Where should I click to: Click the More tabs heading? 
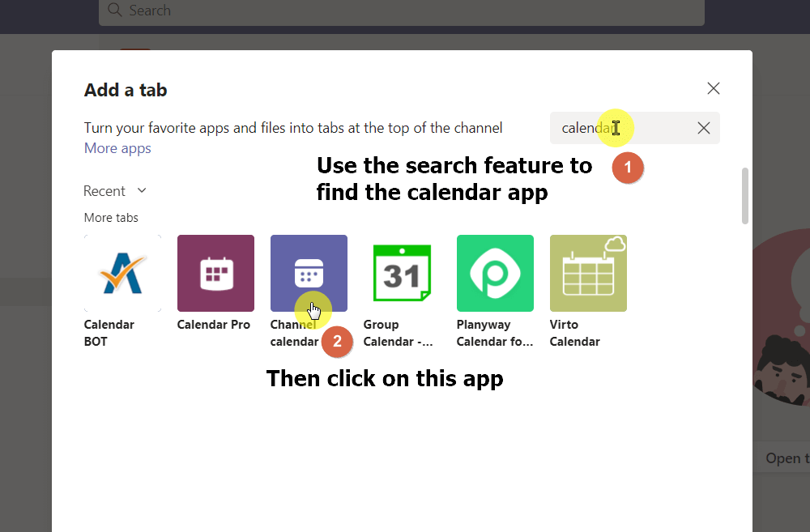111,218
